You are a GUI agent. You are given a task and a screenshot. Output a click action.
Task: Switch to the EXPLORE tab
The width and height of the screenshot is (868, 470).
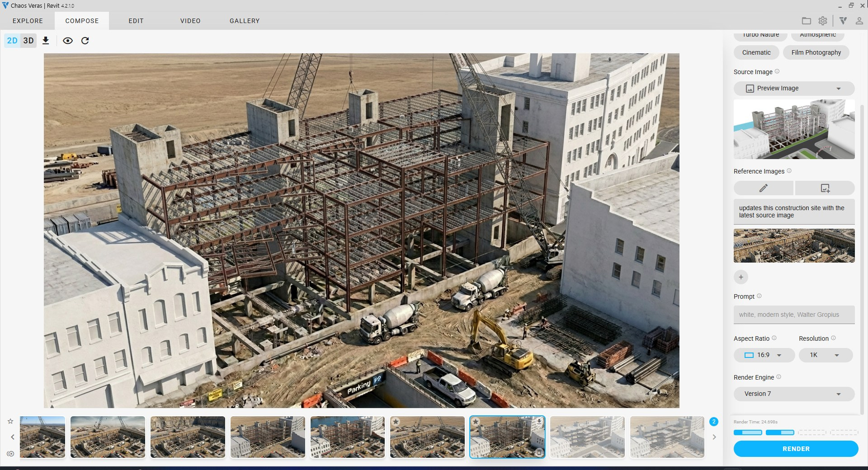28,21
